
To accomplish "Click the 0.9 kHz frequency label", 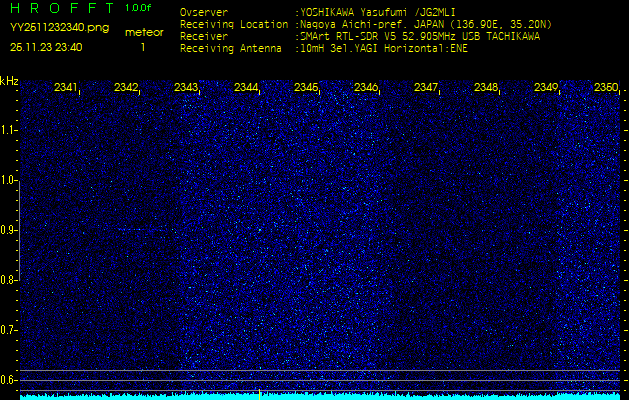I will coord(7,230).
